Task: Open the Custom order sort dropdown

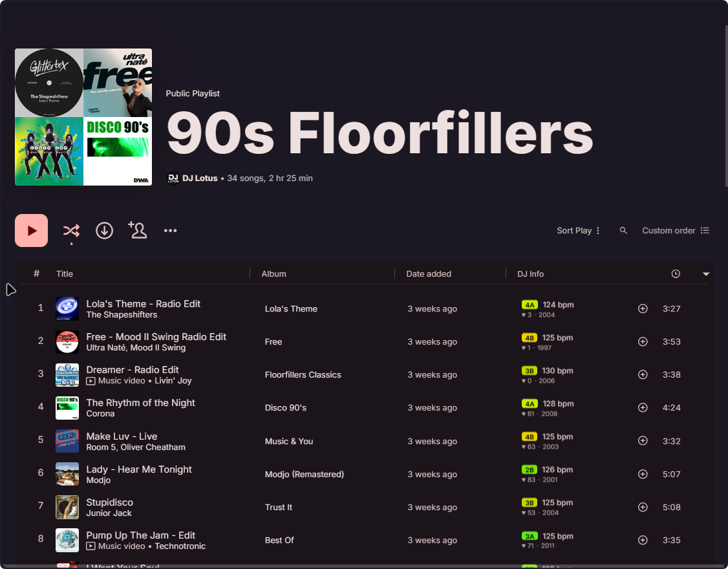Action: [x=676, y=230]
